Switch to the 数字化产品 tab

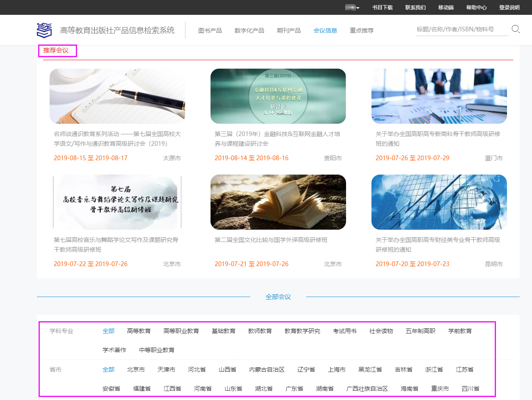(249, 31)
